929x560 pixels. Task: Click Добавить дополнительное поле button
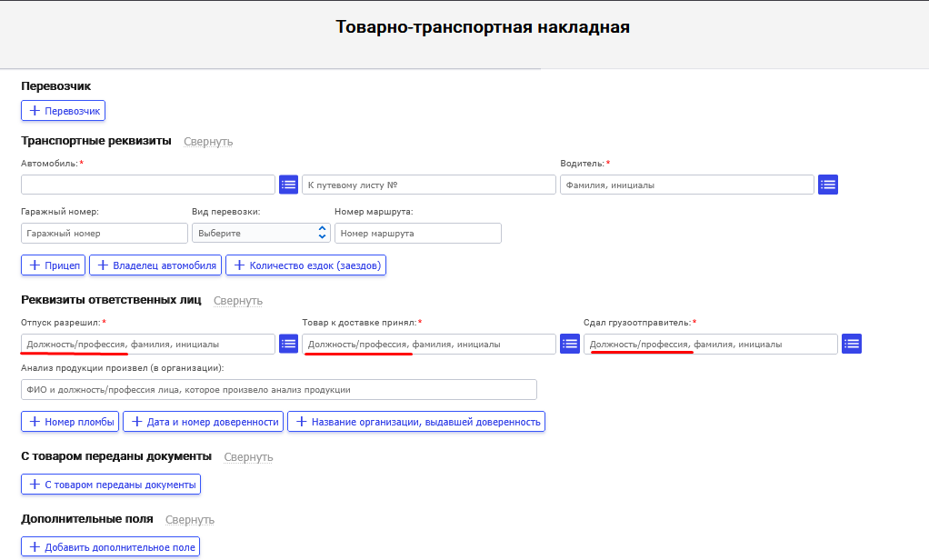click(x=110, y=547)
